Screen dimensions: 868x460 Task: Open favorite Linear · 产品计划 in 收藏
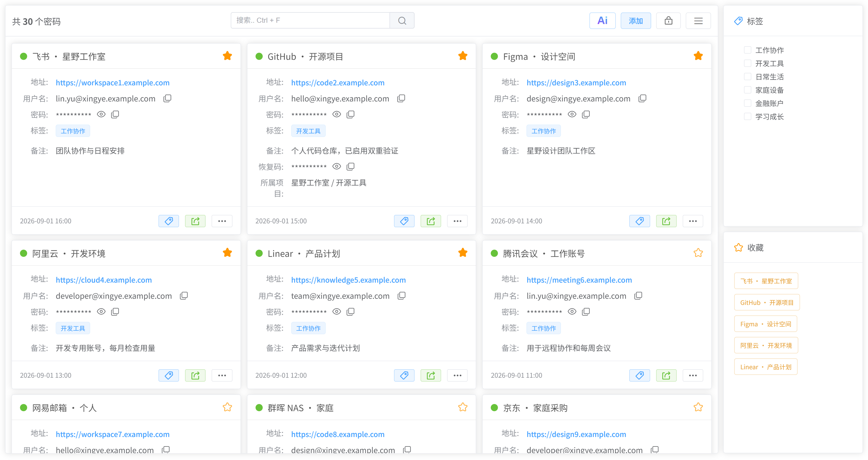[766, 367]
